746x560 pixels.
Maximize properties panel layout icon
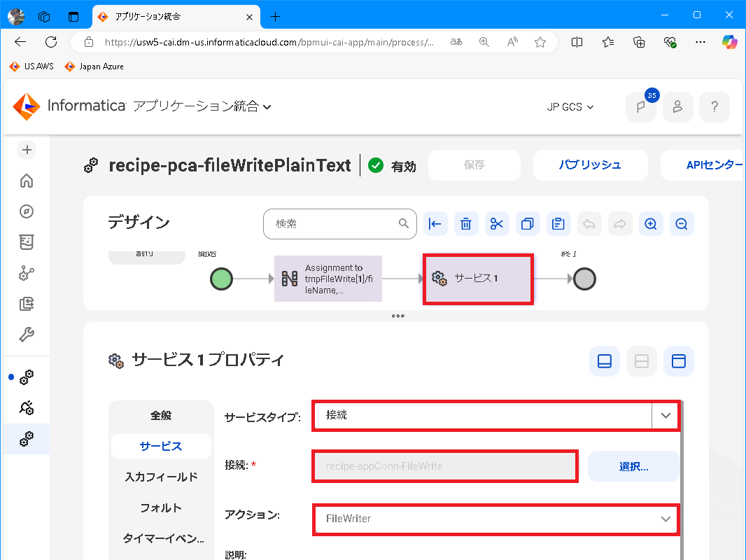click(x=679, y=361)
